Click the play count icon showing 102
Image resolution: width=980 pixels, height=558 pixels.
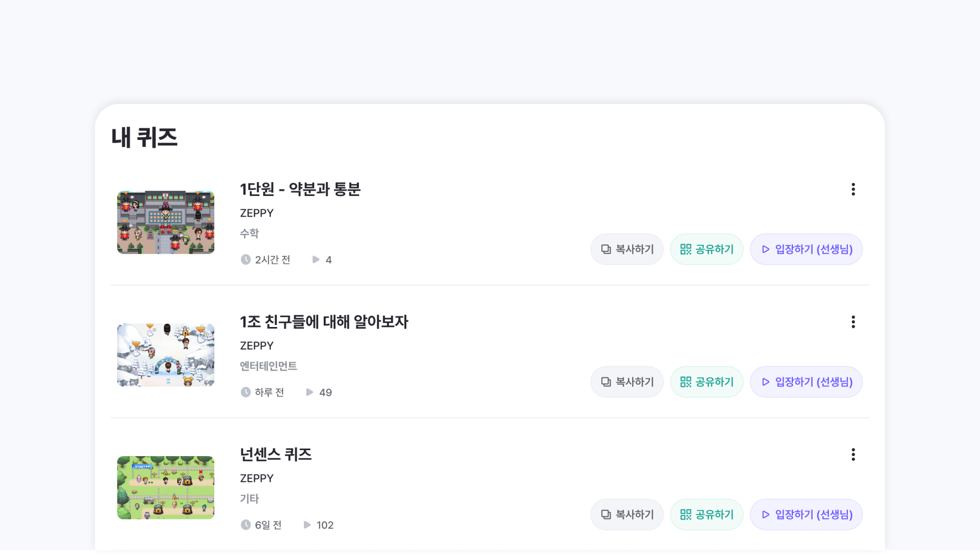click(x=307, y=525)
